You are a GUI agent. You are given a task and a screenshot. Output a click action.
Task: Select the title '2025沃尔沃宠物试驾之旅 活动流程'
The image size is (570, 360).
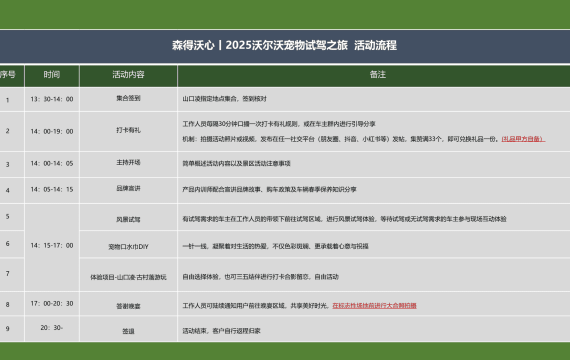[x=311, y=45]
